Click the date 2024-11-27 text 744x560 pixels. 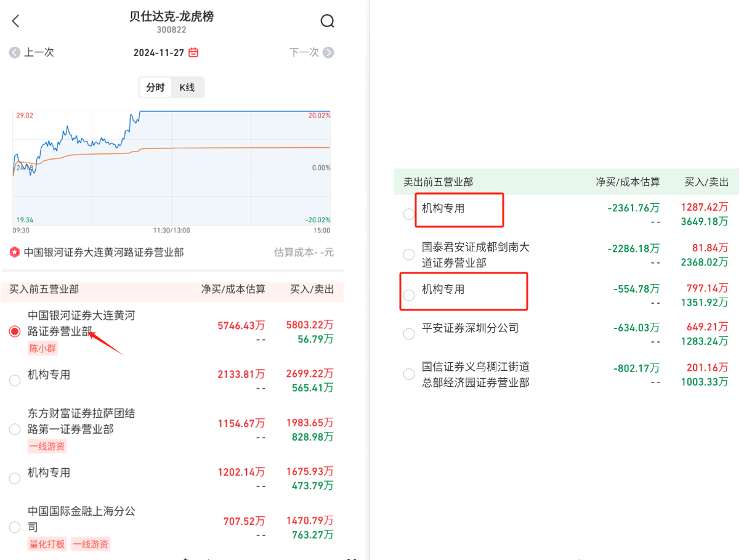point(159,52)
